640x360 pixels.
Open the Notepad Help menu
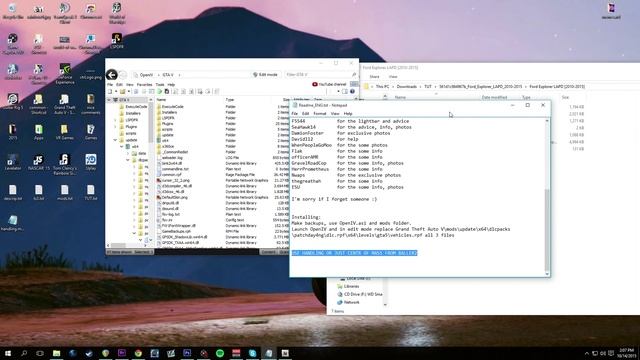[348, 113]
